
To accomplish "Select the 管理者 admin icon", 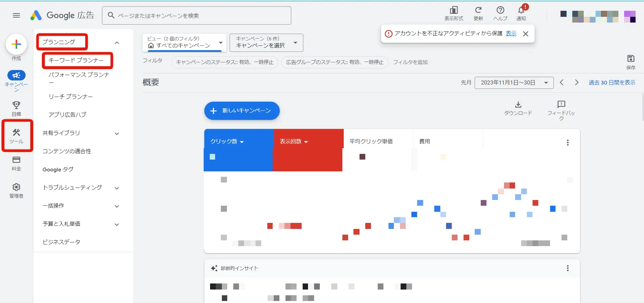I will tap(16, 188).
